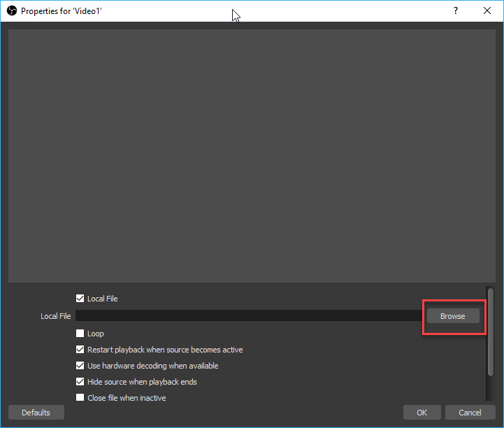
Task: Open file chooser with Browse button
Action: click(453, 316)
